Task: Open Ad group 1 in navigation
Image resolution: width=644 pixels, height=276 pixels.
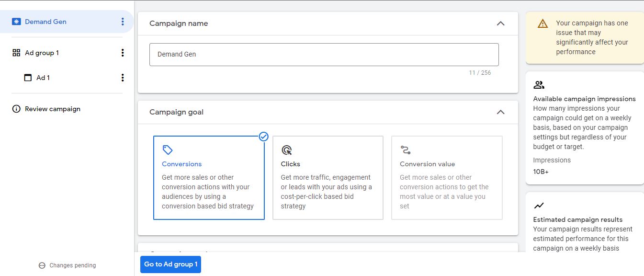Action: point(42,53)
